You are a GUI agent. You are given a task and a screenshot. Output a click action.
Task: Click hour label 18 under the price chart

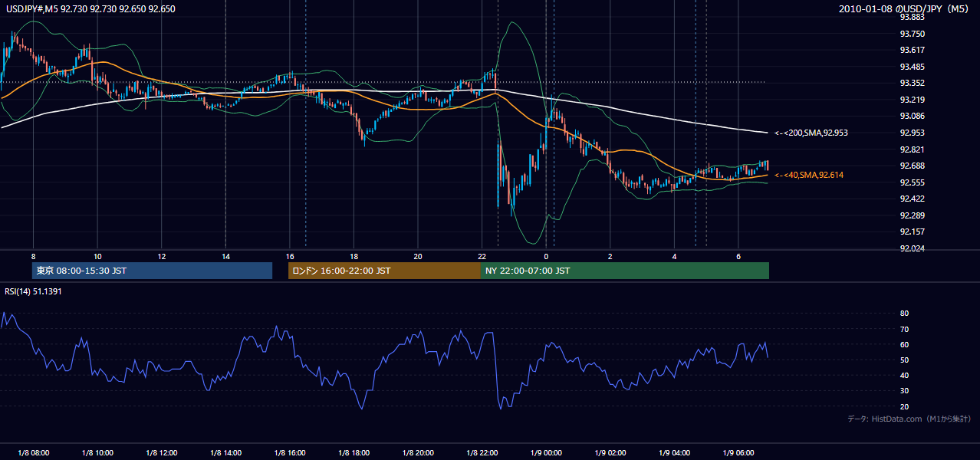click(354, 255)
